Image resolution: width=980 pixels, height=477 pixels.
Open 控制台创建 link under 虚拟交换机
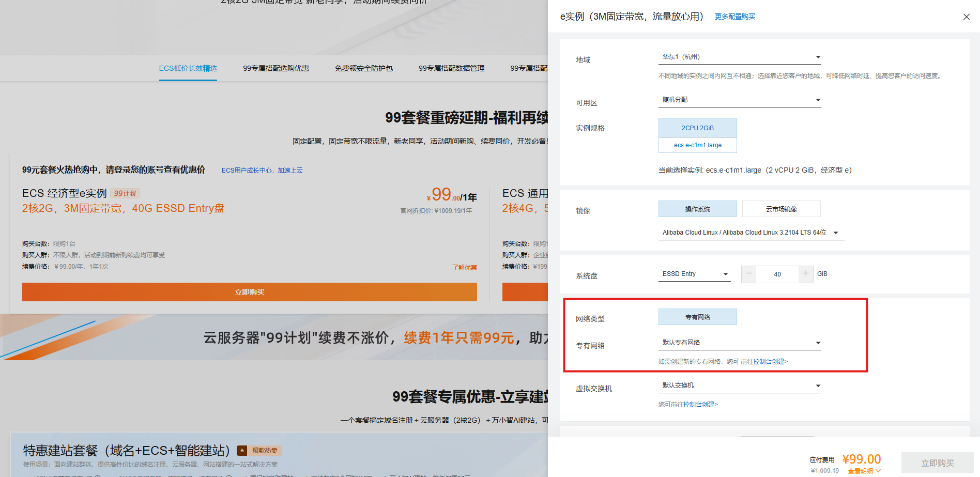[x=700, y=405]
